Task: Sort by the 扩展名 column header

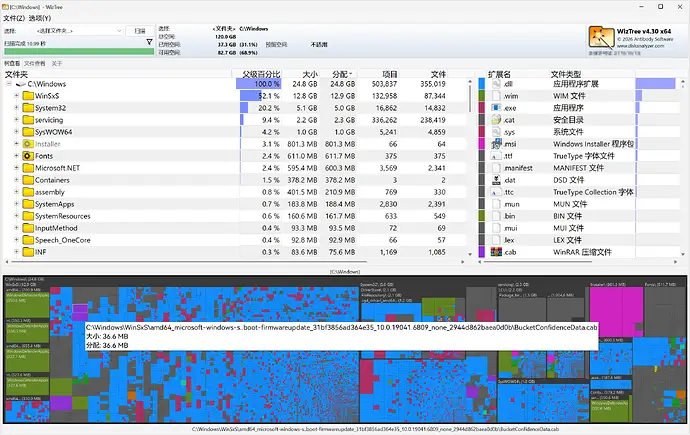Action: click(x=499, y=74)
